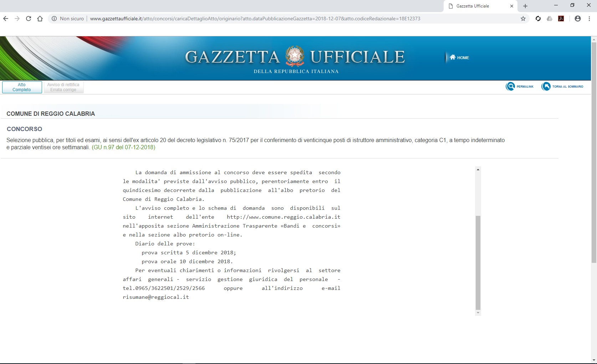Click the address bar URL
The image size is (597, 364).
[x=255, y=19]
